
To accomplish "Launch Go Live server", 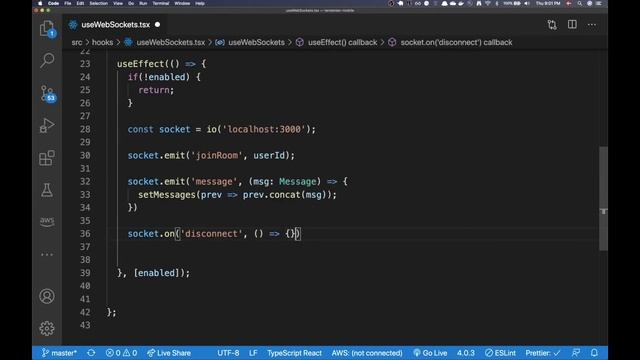I will point(430,353).
